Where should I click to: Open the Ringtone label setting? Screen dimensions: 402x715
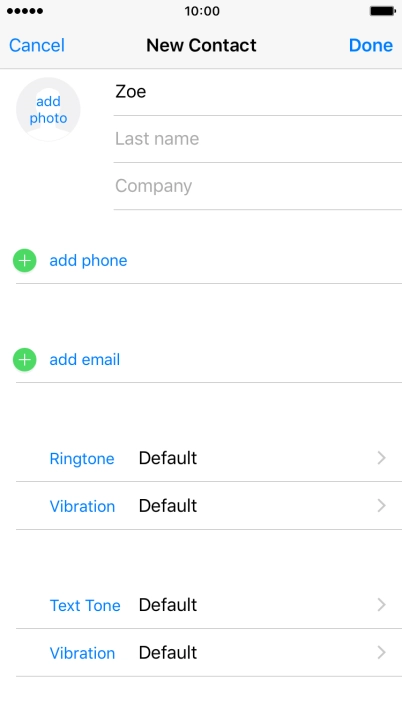82,459
